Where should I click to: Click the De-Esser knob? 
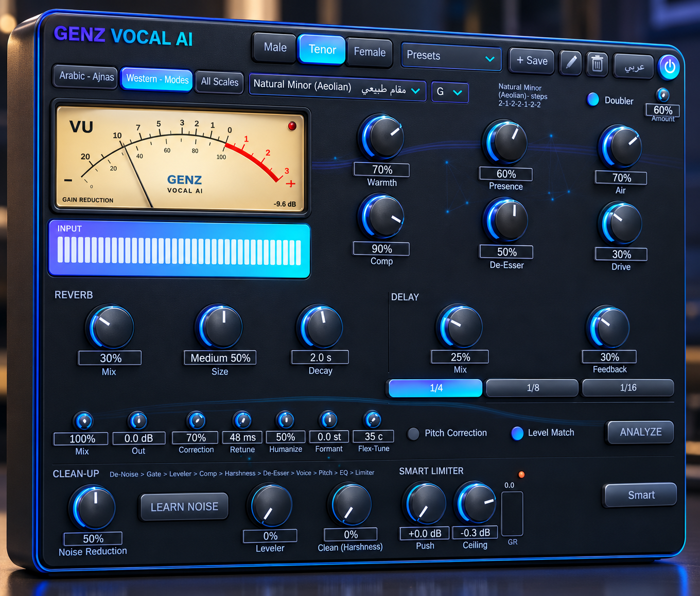coord(506,220)
